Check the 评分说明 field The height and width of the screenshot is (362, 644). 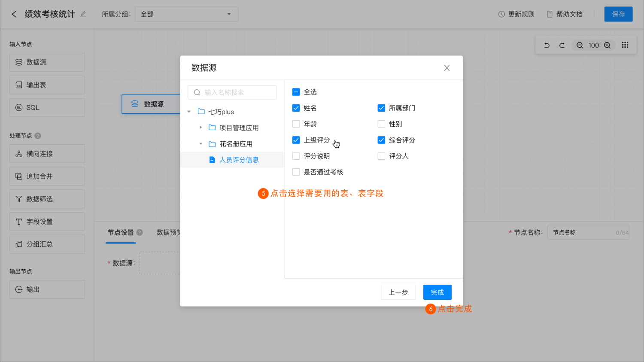[296, 156]
